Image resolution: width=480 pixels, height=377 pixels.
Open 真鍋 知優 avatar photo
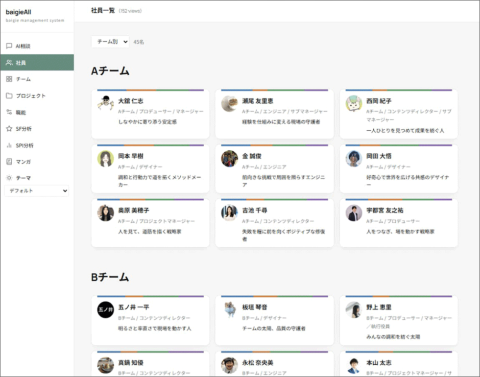106,365
